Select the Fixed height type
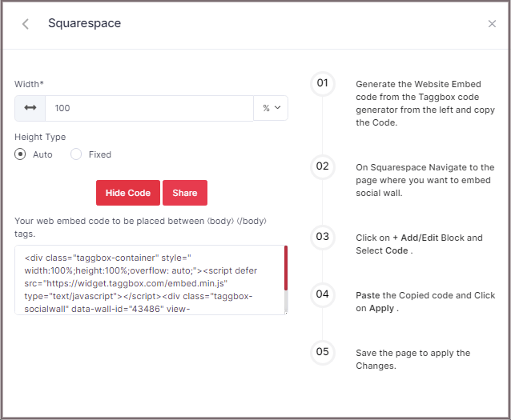The image size is (511, 420). pyautogui.click(x=77, y=154)
